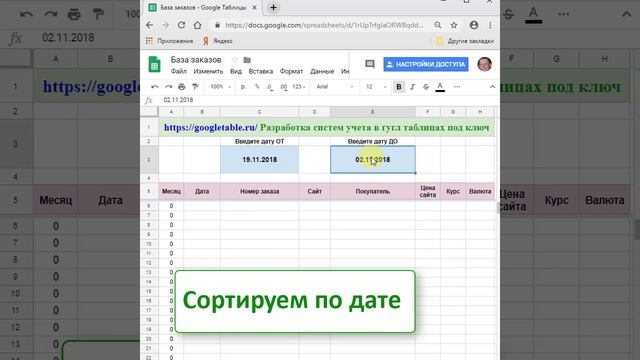The image size is (640, 360).
Task: Open the Arial font dropdown
Action: coord(335,87)
